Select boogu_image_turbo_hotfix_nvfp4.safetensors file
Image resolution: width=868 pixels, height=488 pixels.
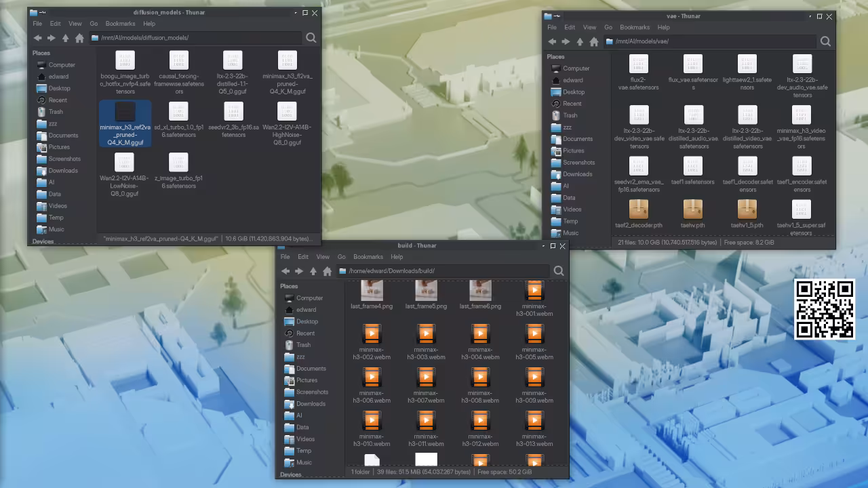point(125,73)
